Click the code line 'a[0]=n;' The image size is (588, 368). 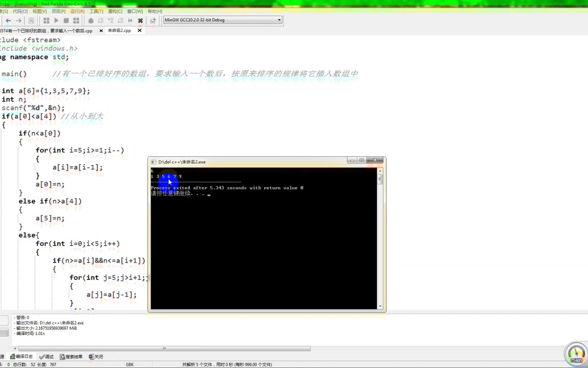pyautogui.click(x=50, y=184)
